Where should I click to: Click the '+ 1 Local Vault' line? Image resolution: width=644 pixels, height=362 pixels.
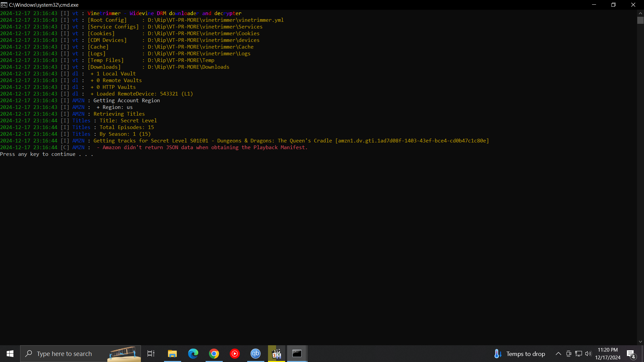(113, 74)
